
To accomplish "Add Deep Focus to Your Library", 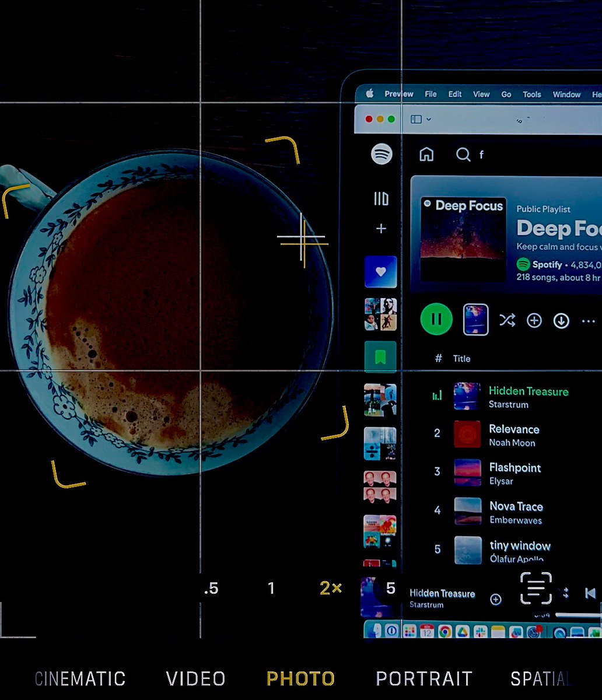I will tap(534, 321).
